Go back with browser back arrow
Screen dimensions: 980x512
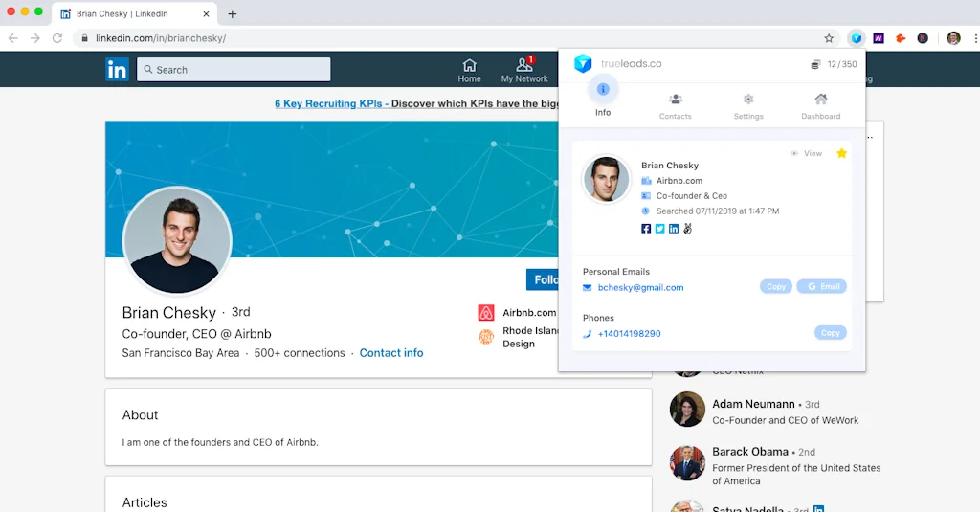tap(13, 38)
